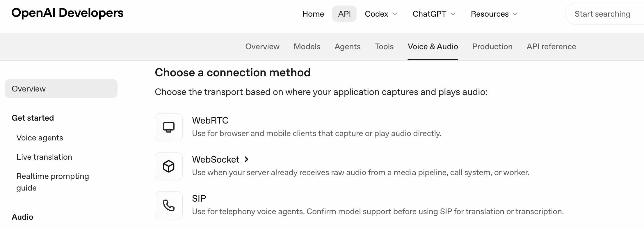This screenshot has width=644, height=229.
Task: Select Overview in the sidebar
Action: (x=61, y=89)
